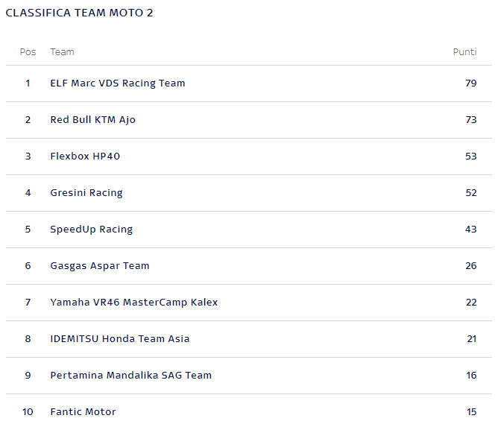Click the 79 points value
This screenshot has height=430, width=504.
[x=471, y=83]
